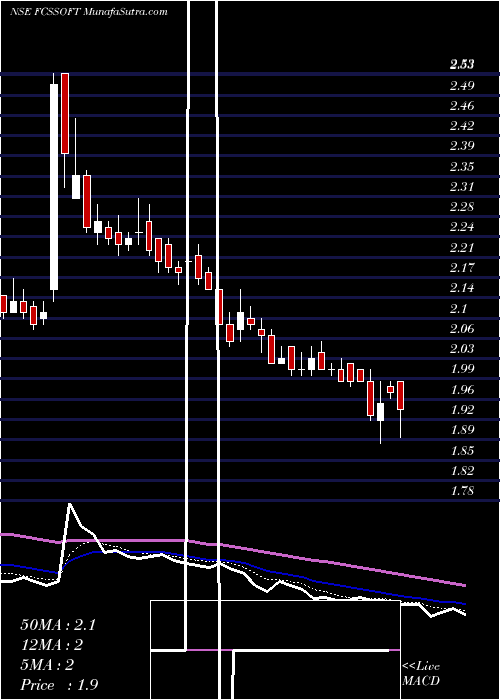Click the 50MA : 2.1 indicator text
500x700 pixels.
click(58, 625)
